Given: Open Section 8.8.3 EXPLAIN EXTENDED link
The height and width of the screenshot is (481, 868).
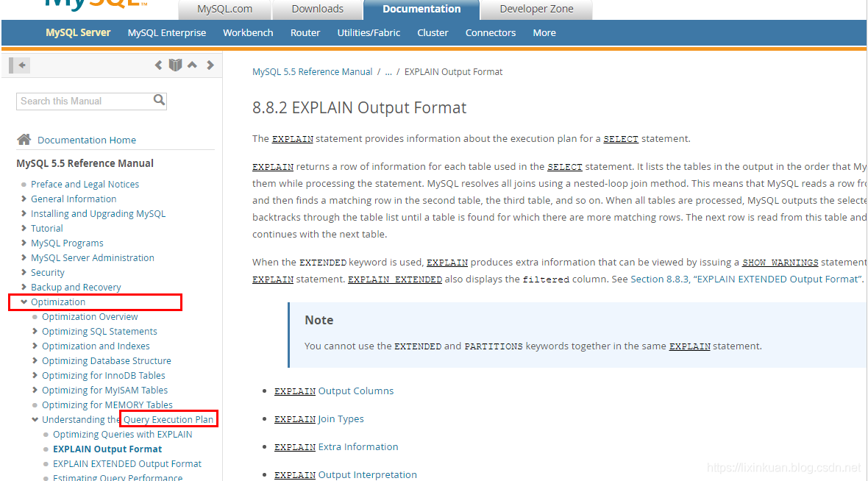Looking at the screenshot, I should 746,279.
